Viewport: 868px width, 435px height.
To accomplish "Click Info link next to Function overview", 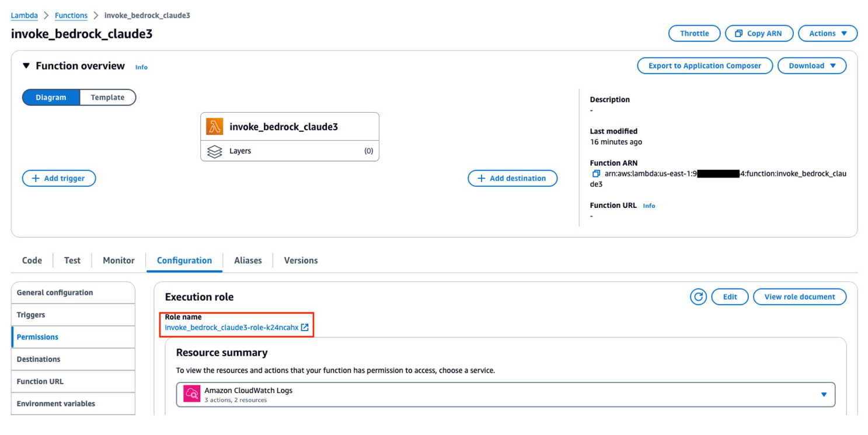I will 141,67.
